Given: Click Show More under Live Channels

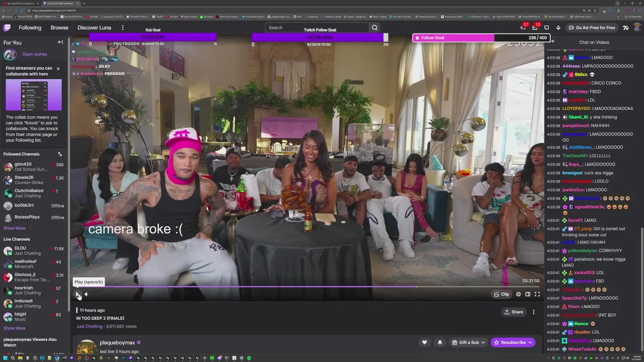Looking at the screenshot, I should coord(14,328).
